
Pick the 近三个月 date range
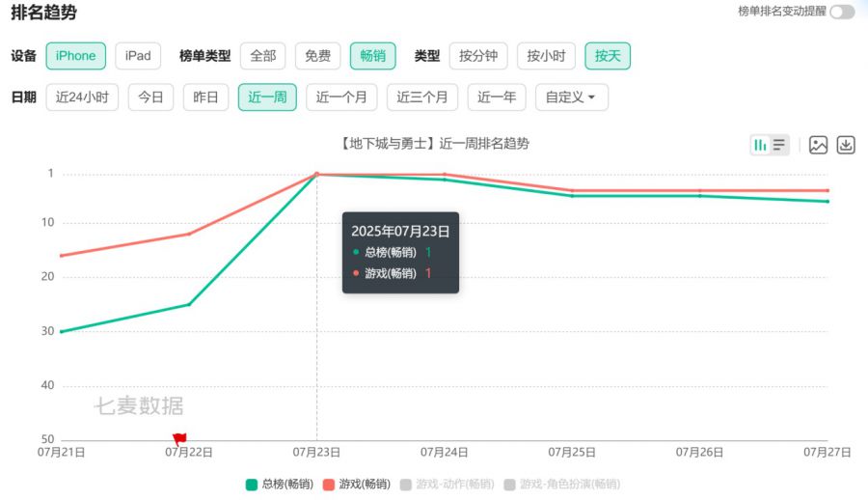click(422, 97)
